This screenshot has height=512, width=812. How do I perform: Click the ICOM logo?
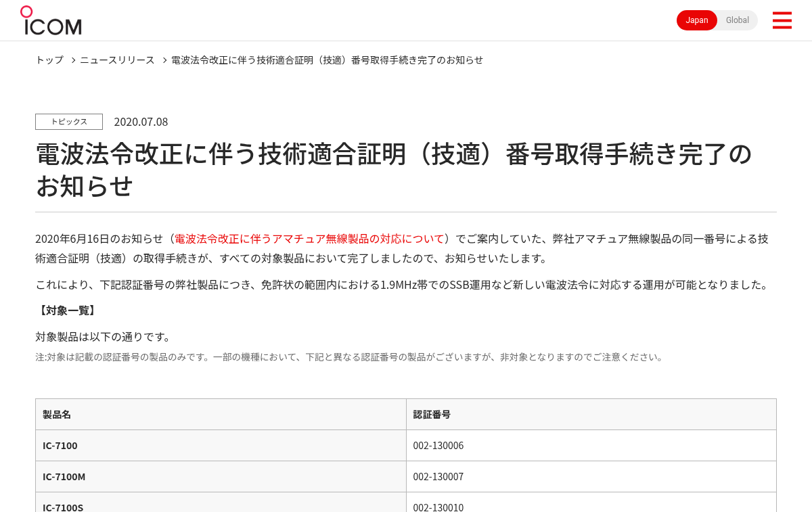click(51, 20)
